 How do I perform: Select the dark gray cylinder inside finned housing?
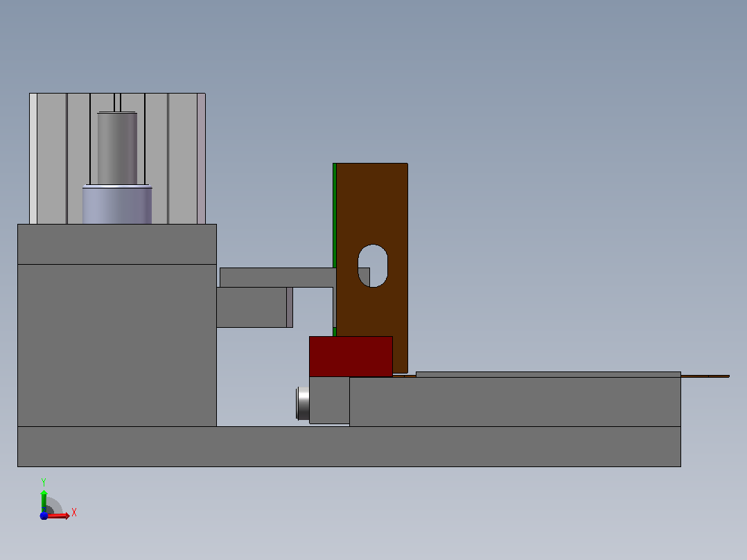[117, 148]
